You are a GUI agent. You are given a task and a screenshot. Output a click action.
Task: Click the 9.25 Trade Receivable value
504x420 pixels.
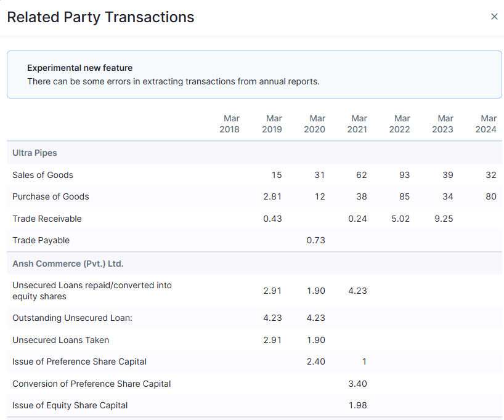pos(444,219)
